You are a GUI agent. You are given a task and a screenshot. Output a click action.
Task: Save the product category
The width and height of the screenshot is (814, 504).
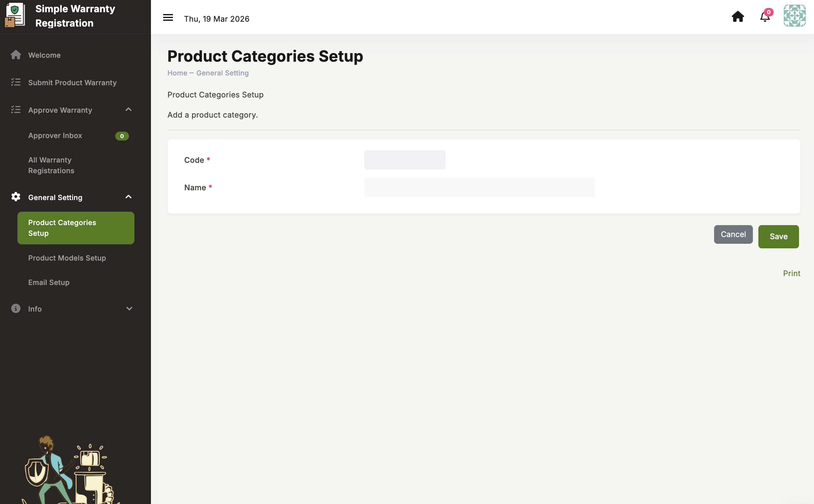pyautogui.click(x=778, y=236)
